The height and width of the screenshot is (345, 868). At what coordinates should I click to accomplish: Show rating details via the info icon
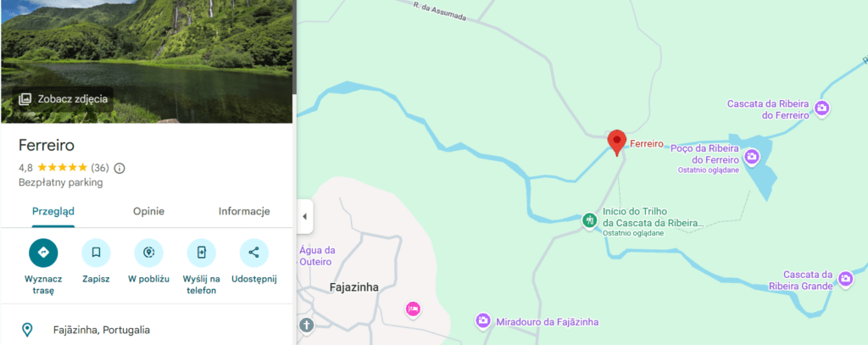[120, 168]
